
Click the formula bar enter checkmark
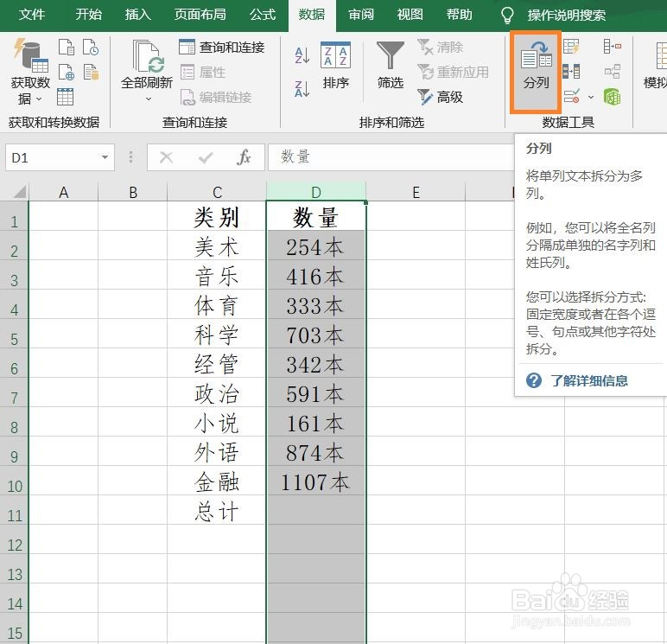tap(206, 157)
